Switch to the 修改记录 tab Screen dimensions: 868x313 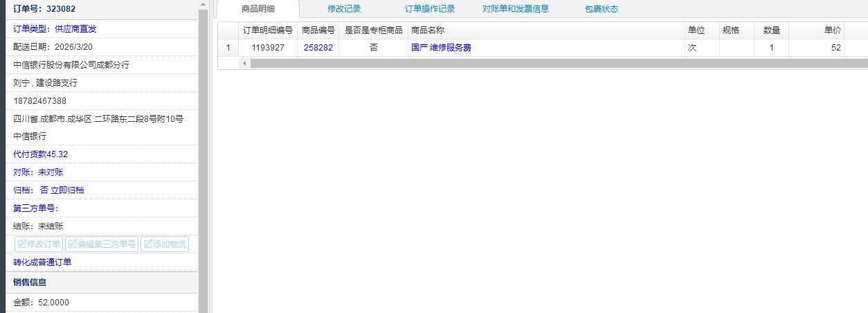pos(344,9)
